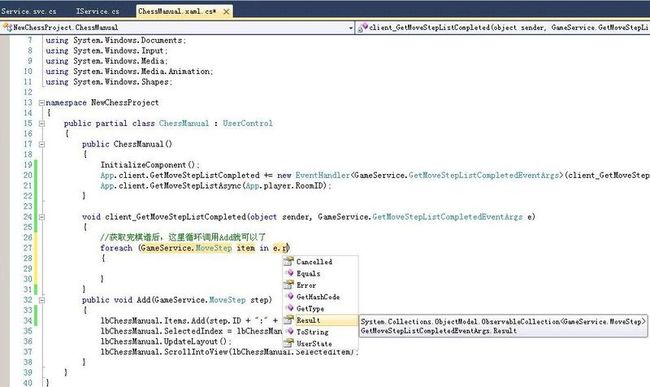Click the Equals method icon
Image resolution: width=650 pixels, height=387 pixels.
289,273
